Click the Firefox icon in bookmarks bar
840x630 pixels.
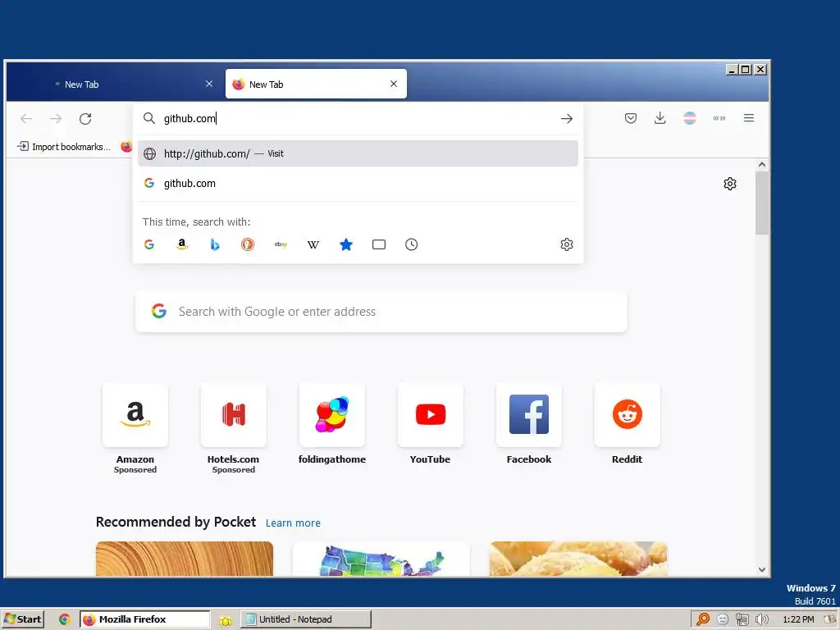(x=126, y=146)
